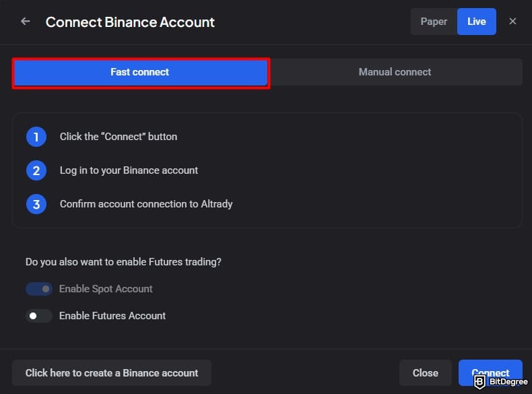Click the 'Click the "Connect" button' instruction
The height and width of the screenshot is (394, 532).
(x=119, y=137)
